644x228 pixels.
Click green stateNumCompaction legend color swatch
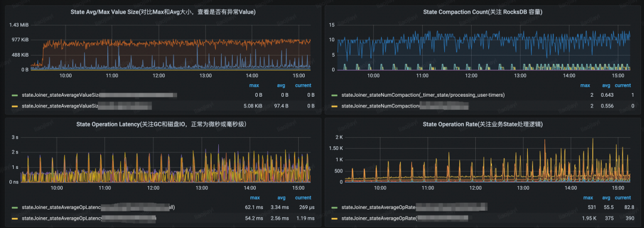pos(335,95)
